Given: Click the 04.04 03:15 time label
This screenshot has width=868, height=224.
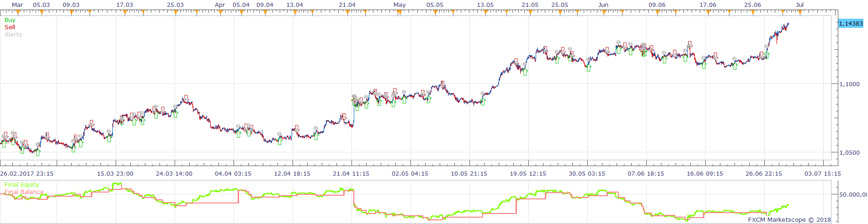Looking at the screenshot, I should coord(233,174).
